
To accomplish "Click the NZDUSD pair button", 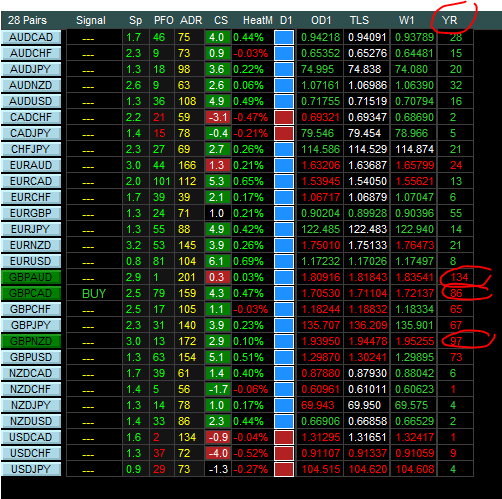I will pyautogui.click(x=31, y=421).
